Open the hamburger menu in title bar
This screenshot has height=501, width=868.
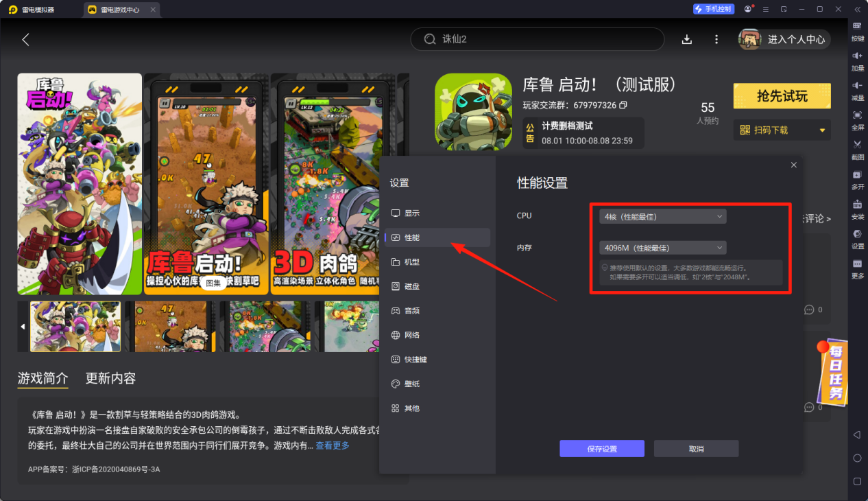coord(766,9)
